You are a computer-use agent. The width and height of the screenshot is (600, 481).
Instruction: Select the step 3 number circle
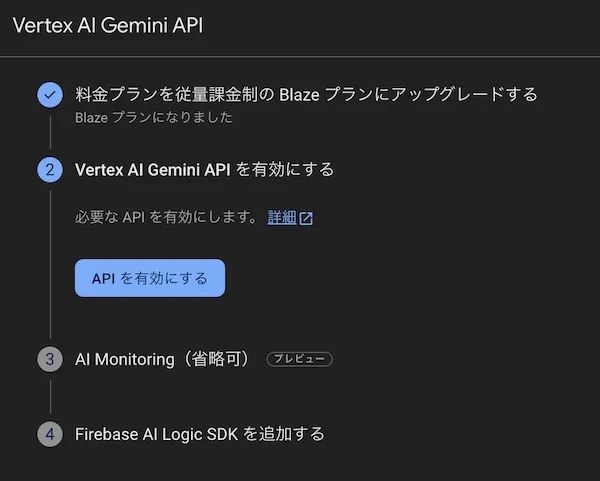pos(49,359)
